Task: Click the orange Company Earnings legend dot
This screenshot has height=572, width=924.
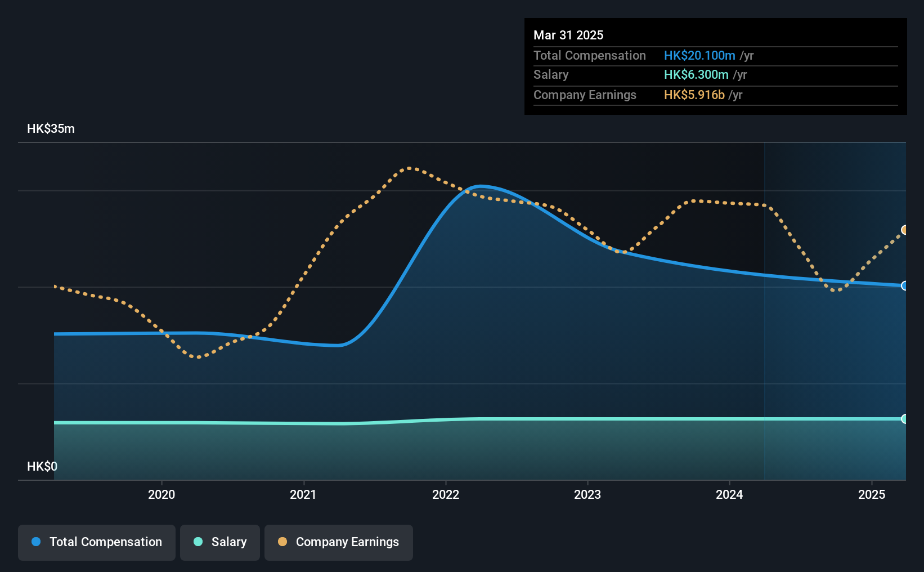Action: 282,542
